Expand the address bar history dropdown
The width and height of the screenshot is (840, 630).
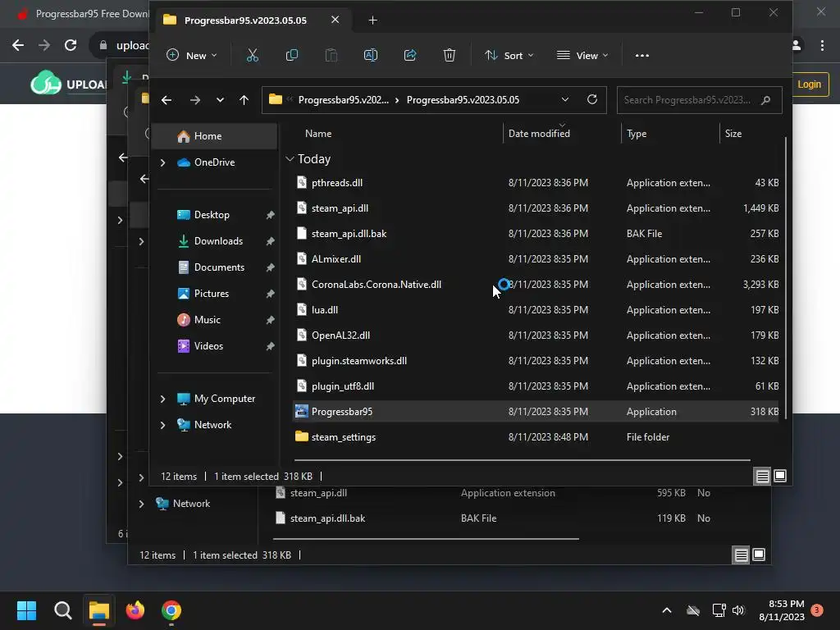point(564,99)
